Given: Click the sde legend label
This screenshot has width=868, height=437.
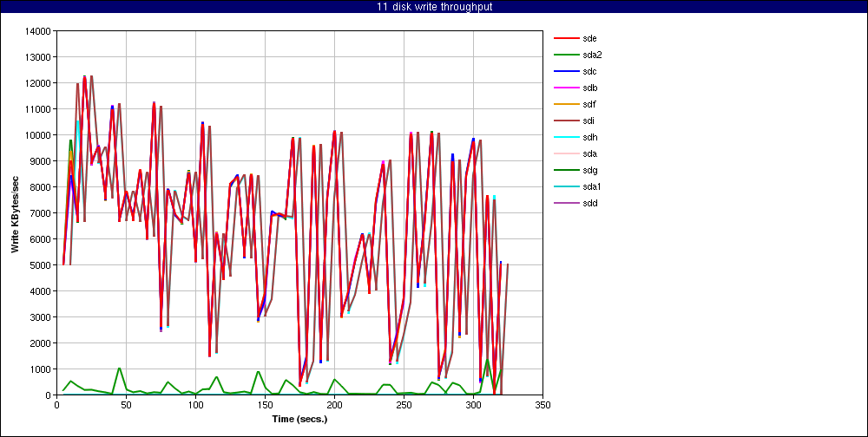Looking at the screenshot, I should point(589,38).
